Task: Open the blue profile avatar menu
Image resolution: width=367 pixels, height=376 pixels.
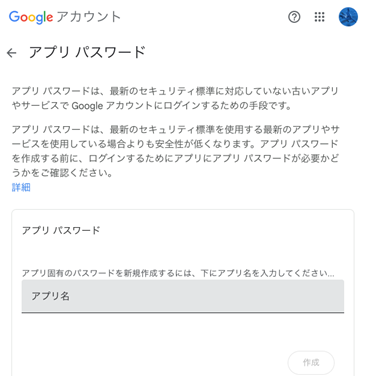Action: click(x=348, y=17)
